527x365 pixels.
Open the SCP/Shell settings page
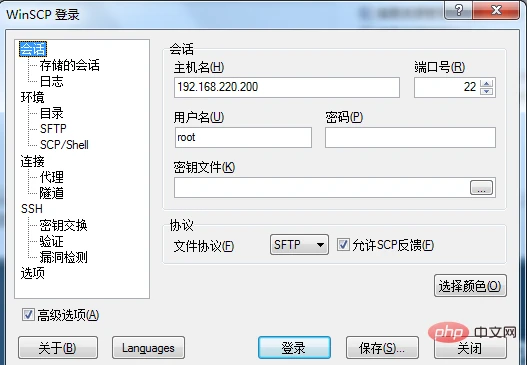click(x=64, y=145)
